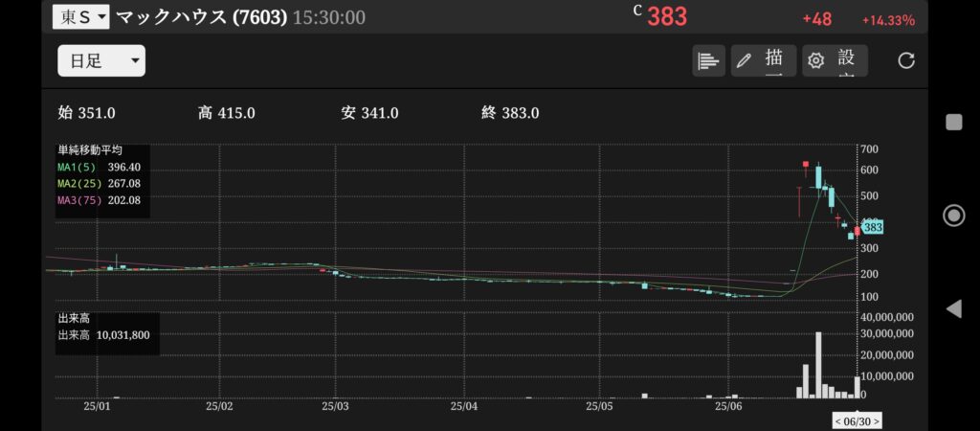Click the 25/05 date axis label
Screen dimensions: 980x431
tap(599, 407)
